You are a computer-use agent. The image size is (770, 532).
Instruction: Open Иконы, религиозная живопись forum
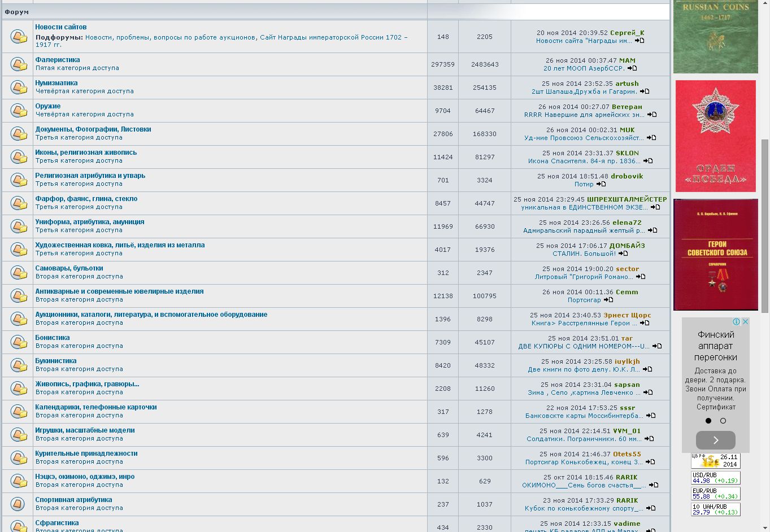pyautogui.click(x=86, y=152)
